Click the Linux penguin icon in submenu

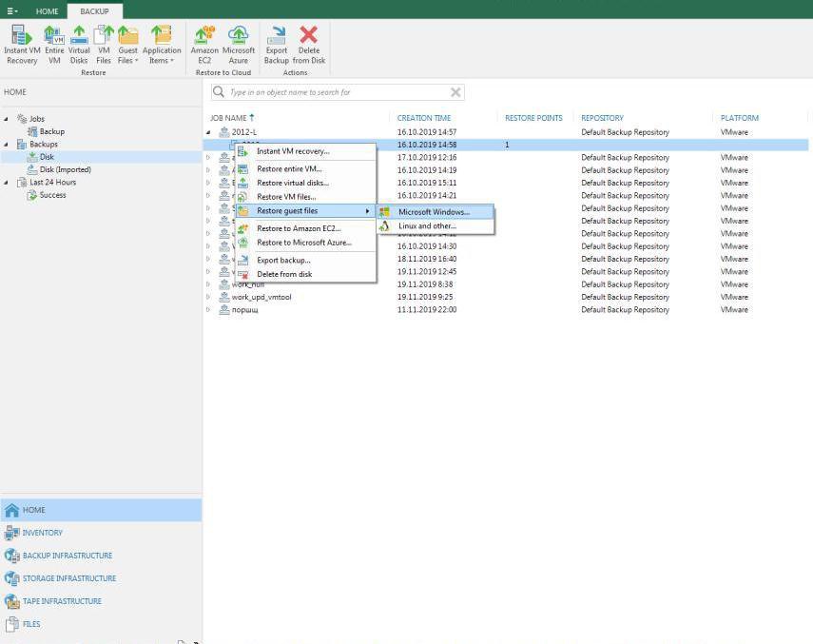(384, 226)
